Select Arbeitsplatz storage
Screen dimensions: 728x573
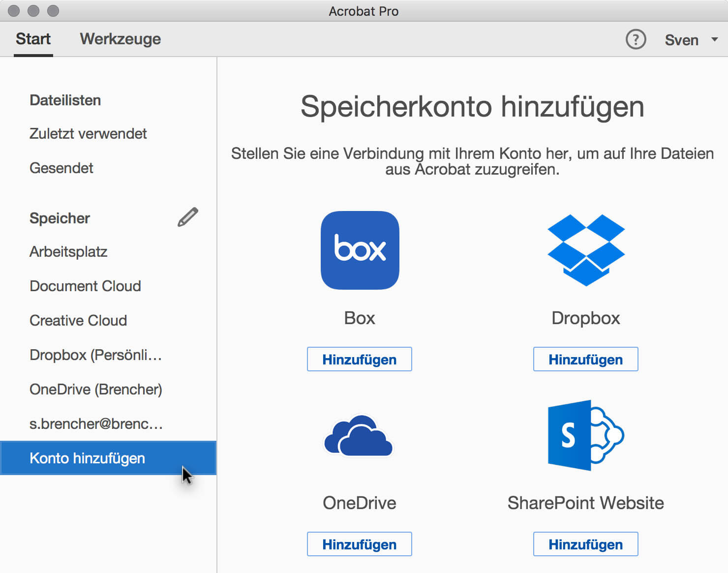[x=108, y=252]
